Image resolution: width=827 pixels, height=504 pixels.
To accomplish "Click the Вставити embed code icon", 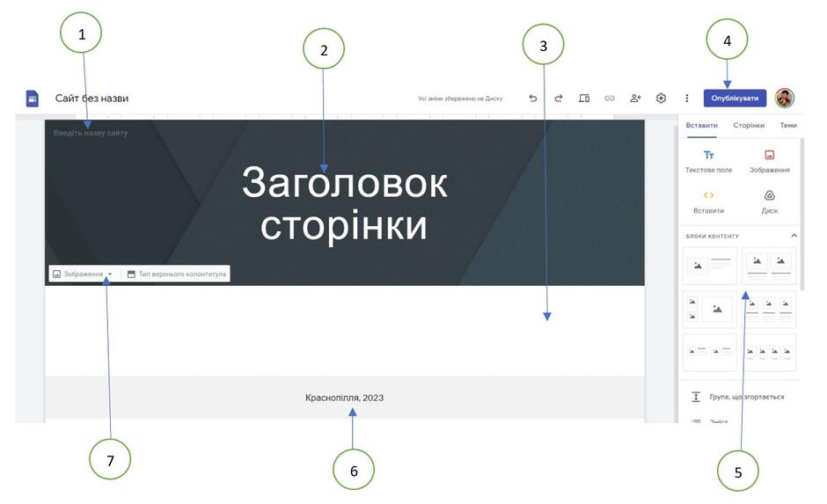I will [x=708, y=202].
